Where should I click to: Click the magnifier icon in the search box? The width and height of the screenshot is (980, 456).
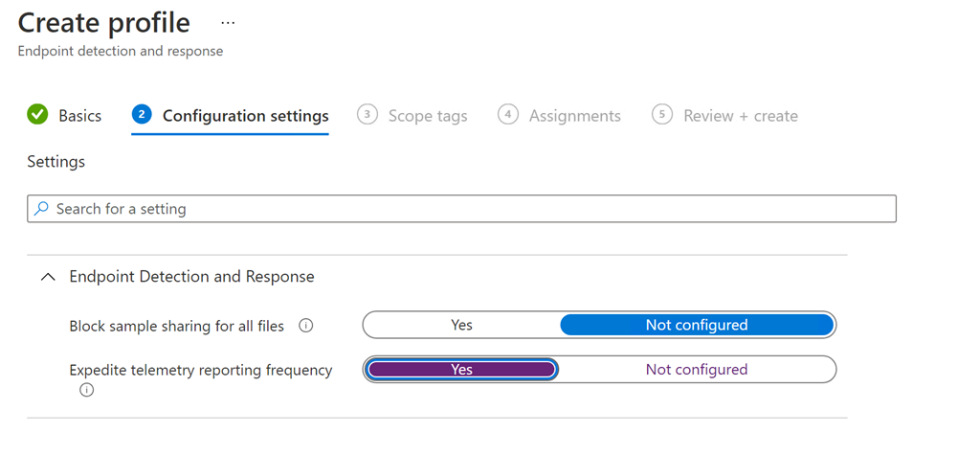click(x=41, y=209)
